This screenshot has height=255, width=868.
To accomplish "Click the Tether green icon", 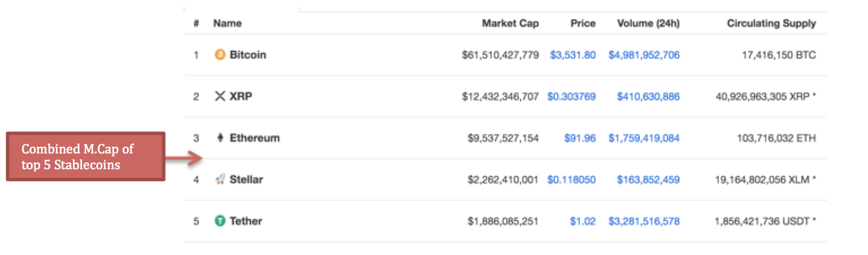I will click(x=220, y=221).
